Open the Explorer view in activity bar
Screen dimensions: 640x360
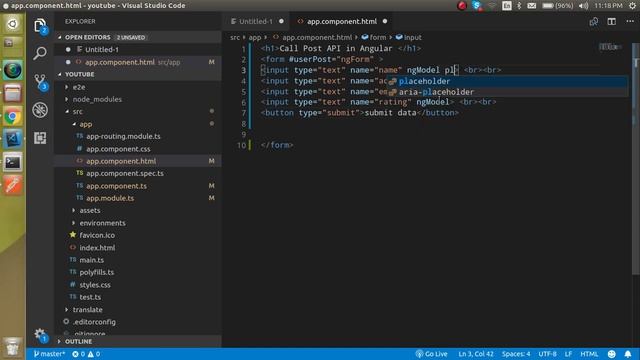[40, 26]
